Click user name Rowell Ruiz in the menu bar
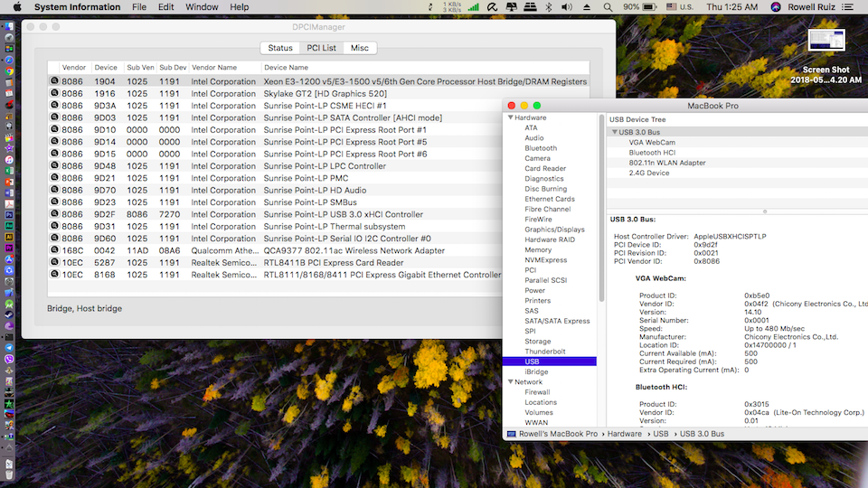 [x=812, y=7]
